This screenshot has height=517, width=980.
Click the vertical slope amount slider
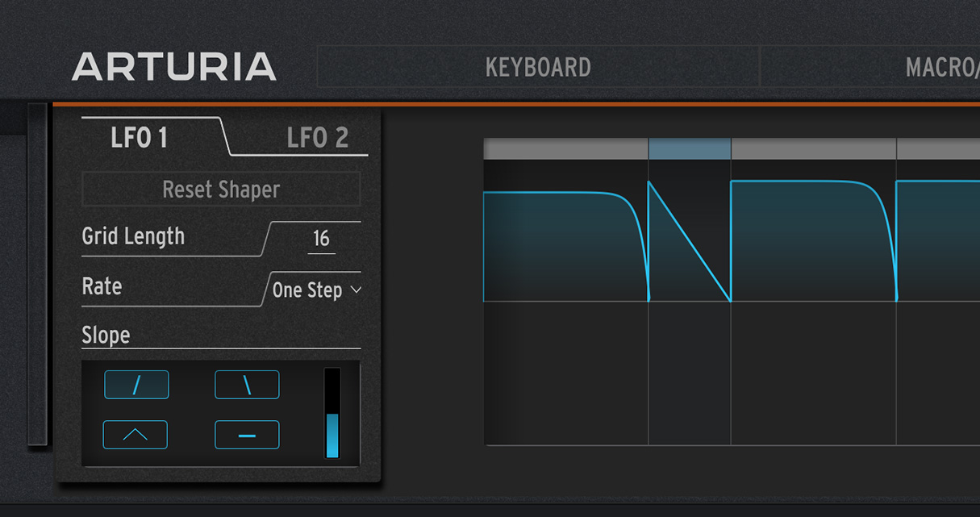pyautogui.click(x=332, y=414)
